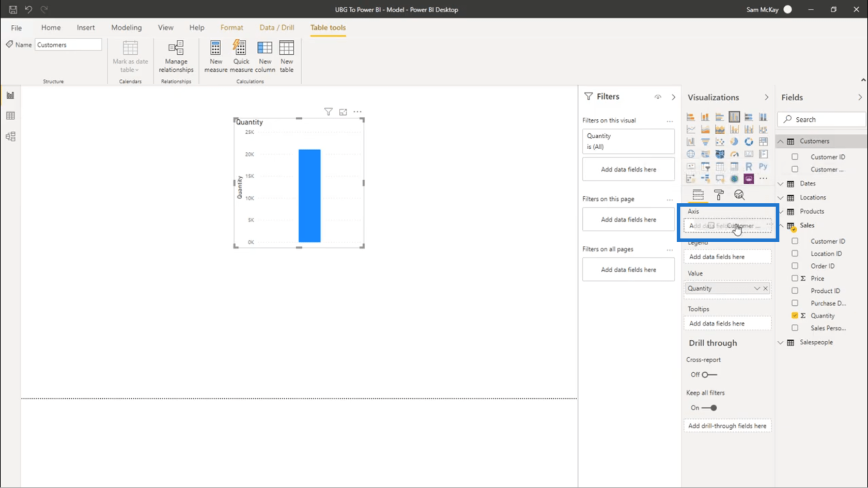Open the Format paint roller tab

pos(719,195)
